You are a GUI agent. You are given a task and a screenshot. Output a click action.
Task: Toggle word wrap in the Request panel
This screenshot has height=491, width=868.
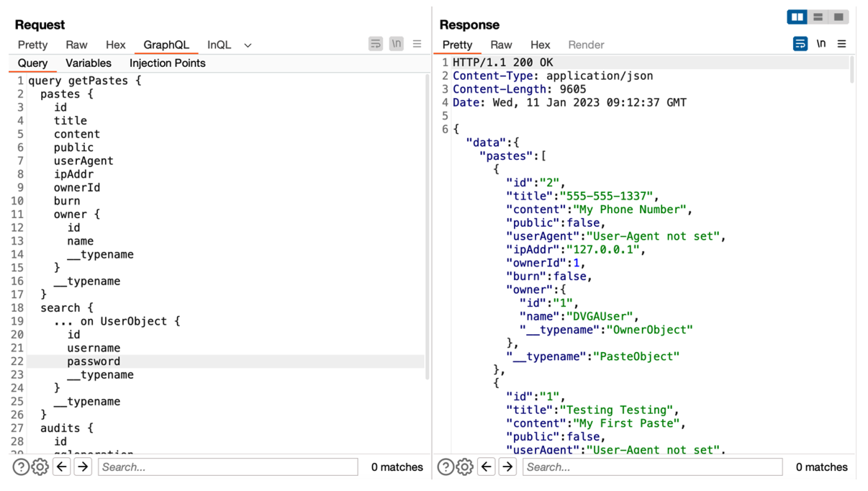point(376,45)
